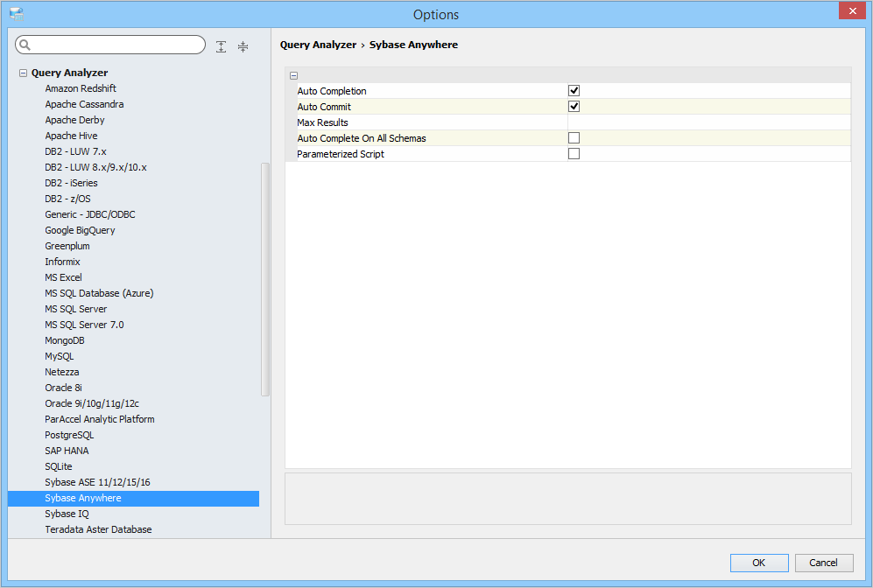Focus the options search field

(110, 45)
